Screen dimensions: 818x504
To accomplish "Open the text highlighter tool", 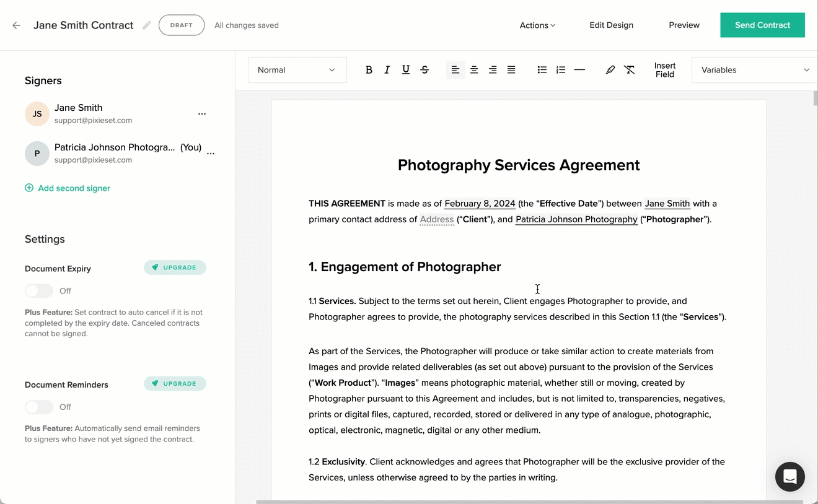I will (610, 69).
